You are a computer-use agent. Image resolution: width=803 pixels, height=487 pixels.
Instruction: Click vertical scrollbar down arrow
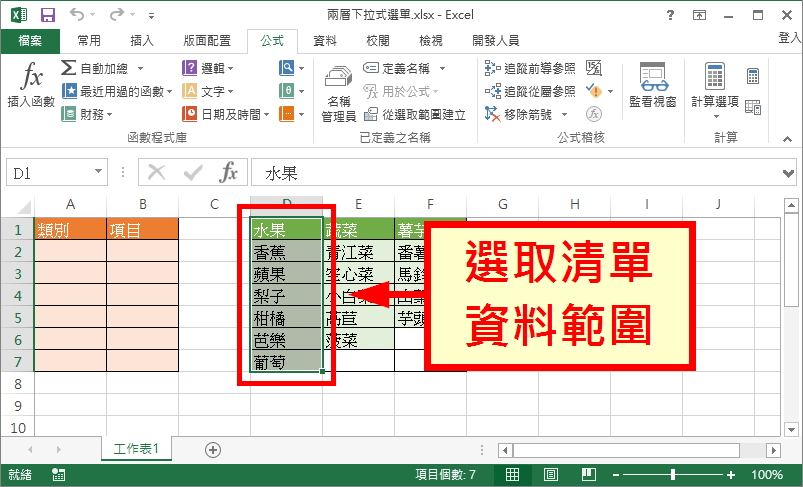(791, 429)
